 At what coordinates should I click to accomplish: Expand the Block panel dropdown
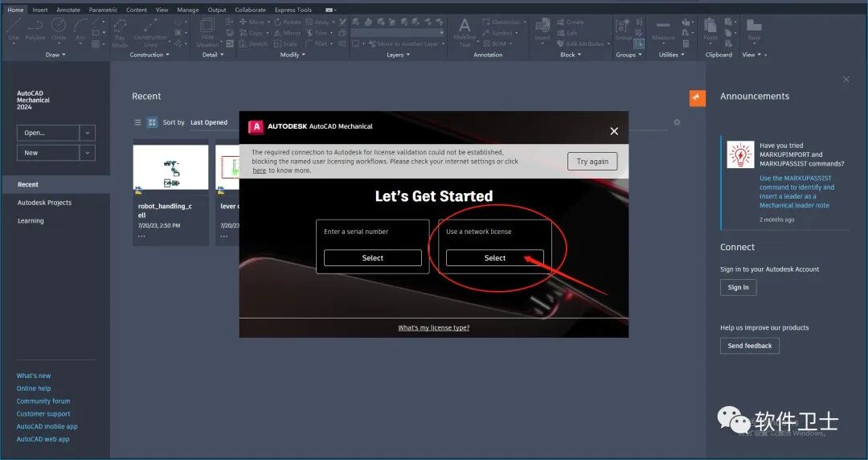click(x=571, y=55)
